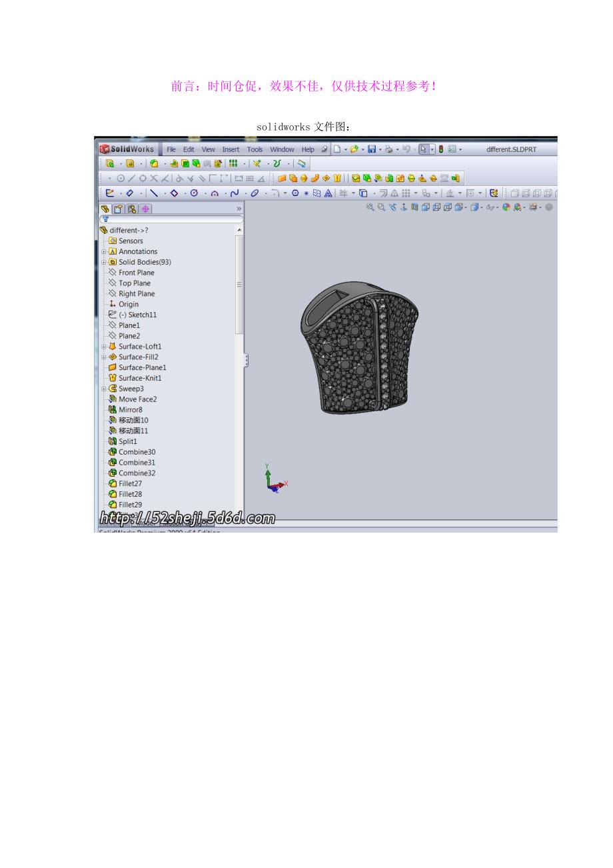The width and height of the screenshot is (613, 868).
Task: Click the FeatureManager design tree tab icon
Action: [106, 209]
